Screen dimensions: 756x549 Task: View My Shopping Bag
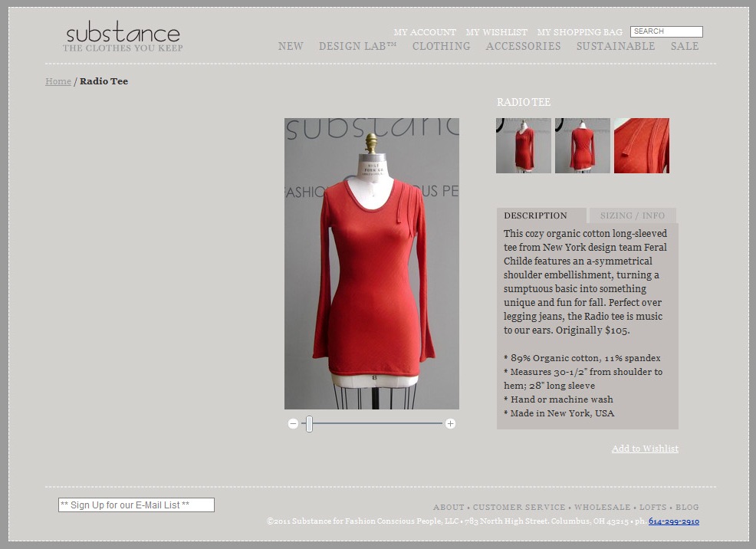[x=580, y=32]
